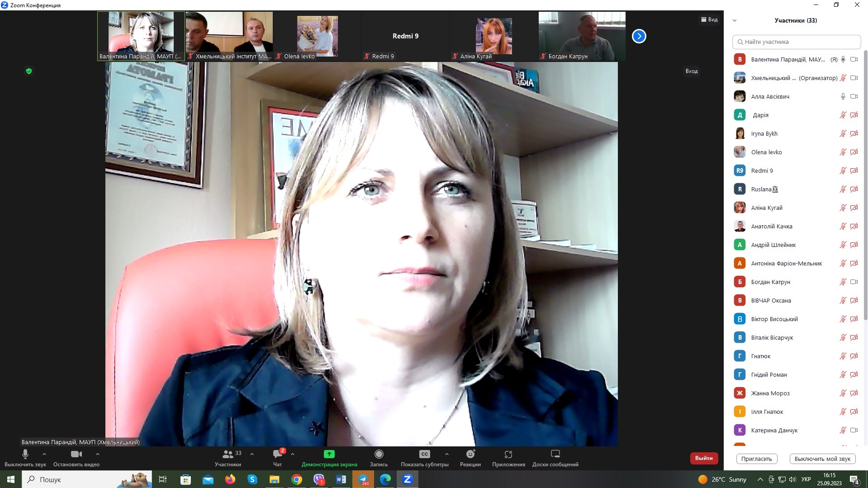Expand audio options arrow beside mute

(44, 454)
